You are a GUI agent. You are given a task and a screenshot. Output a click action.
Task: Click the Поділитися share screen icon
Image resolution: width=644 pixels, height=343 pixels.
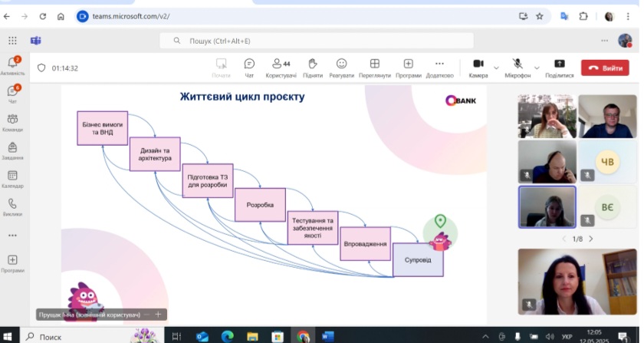click(559, 67)
